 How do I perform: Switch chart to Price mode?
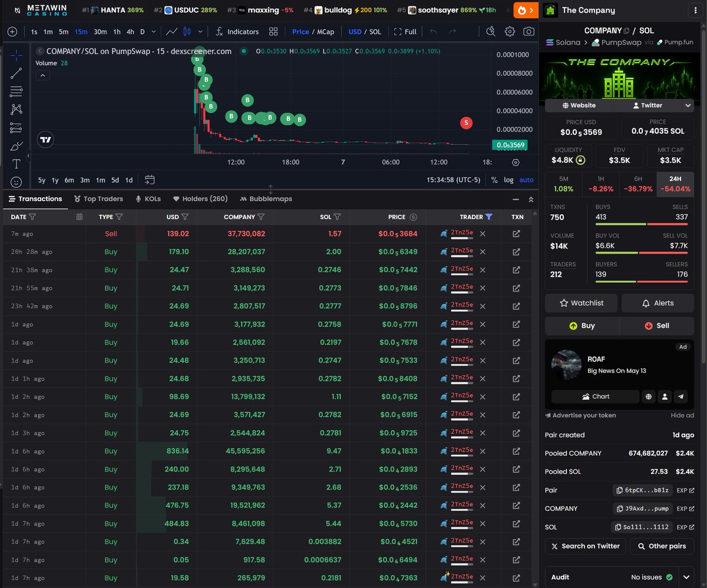[300, 32]
